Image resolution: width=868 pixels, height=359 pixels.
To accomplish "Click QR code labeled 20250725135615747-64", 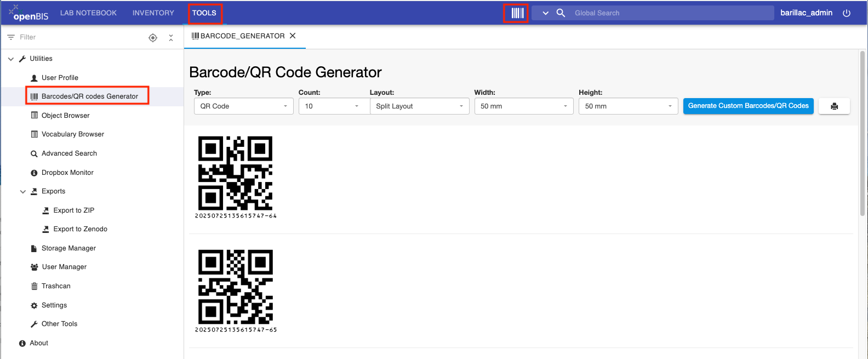I will pos(235,173).
